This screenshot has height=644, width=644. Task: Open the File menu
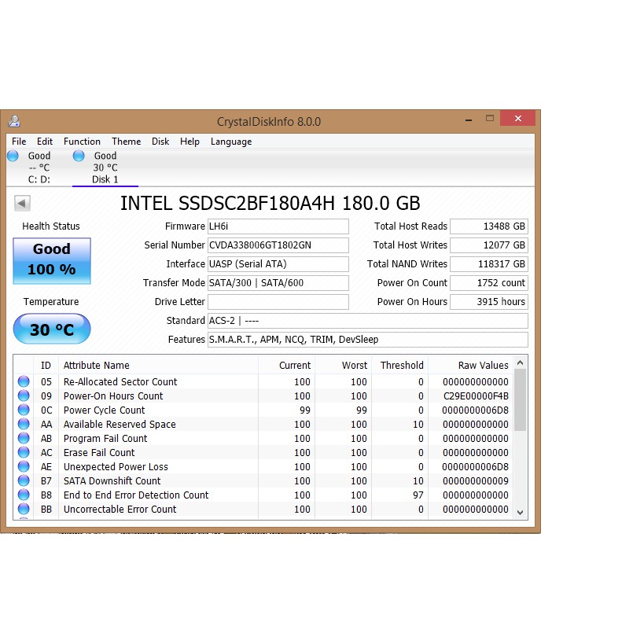pos(18,142)
